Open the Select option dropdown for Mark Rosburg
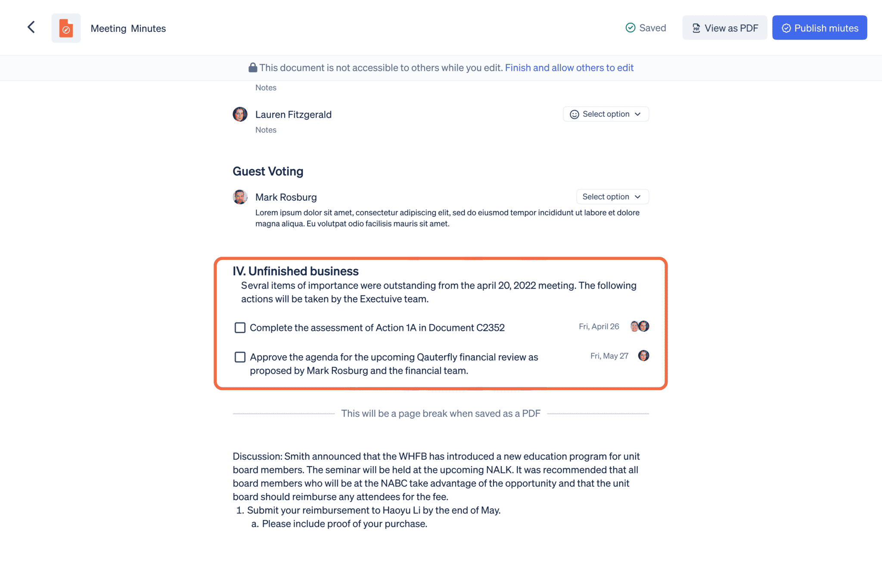Viewport: 882px width, 588px height. [x=612, y=196]
